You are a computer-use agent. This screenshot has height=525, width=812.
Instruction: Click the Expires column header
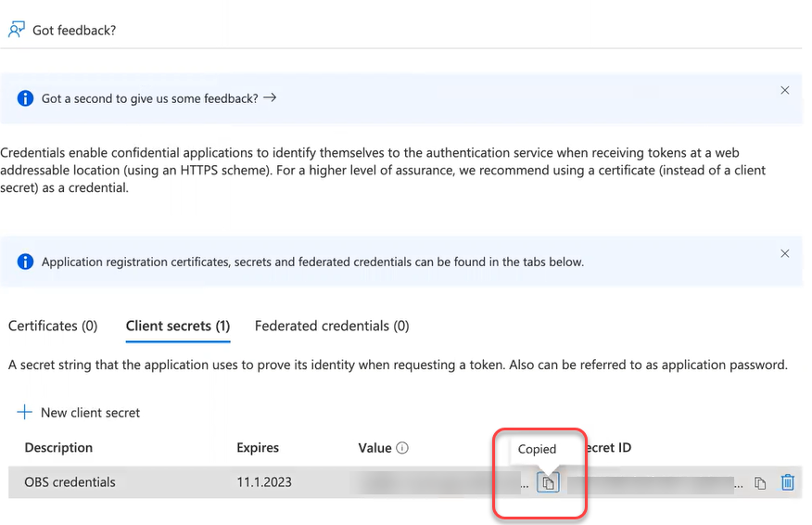(x=258, y=448)
